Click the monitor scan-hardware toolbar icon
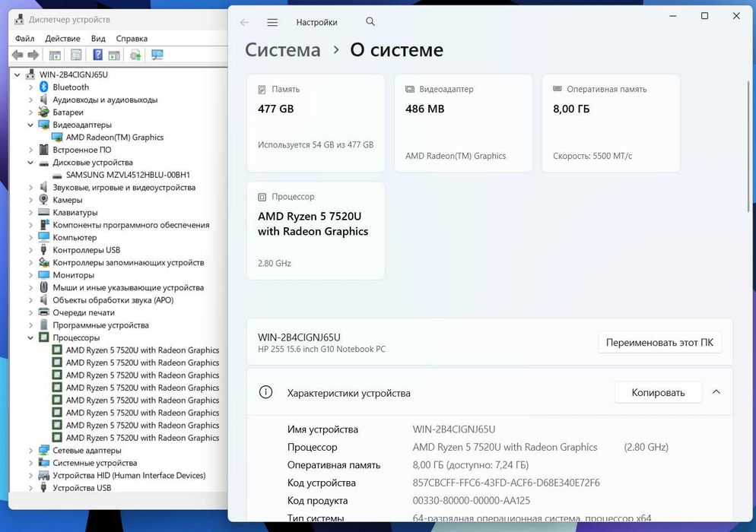 click(157, 55)
